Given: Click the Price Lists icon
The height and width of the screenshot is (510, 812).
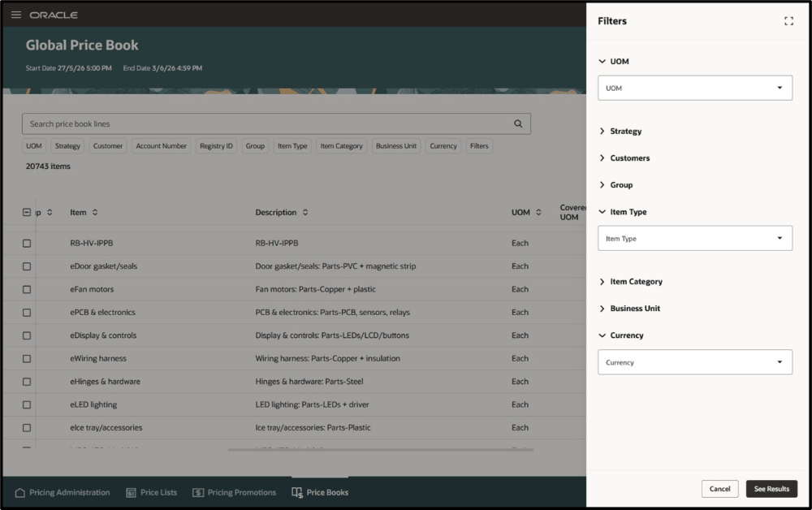Looking at the screenshot, I should tap(131, 492).
